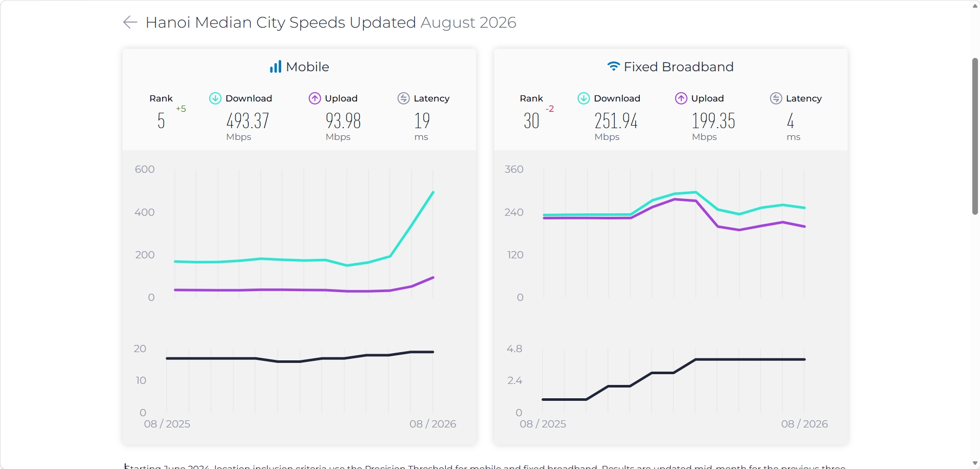The height and width of the screenshot is (469, 980).
Task: Click the scrollbar down arrow
Action: click(975, 463)
